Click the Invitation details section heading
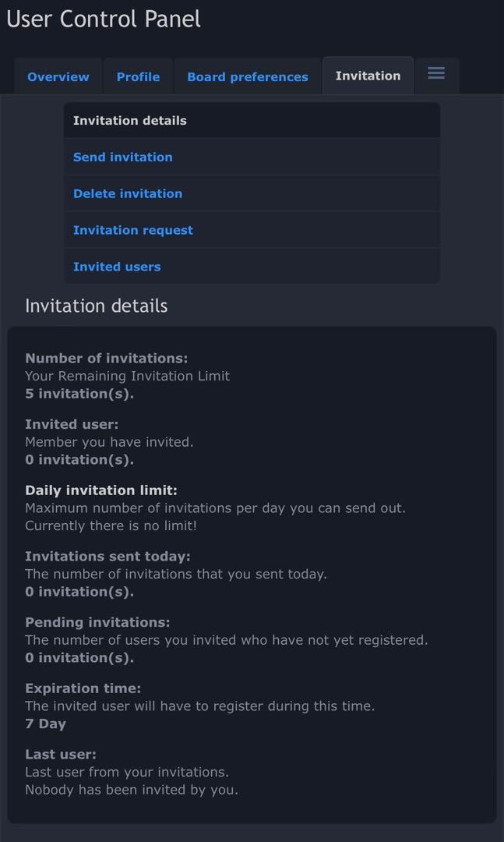This screenshot has width=504, height=842. point(97,306)
